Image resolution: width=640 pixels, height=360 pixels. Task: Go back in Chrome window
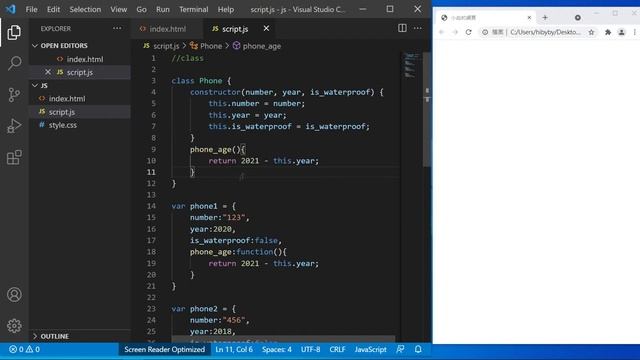pos(441,32)
